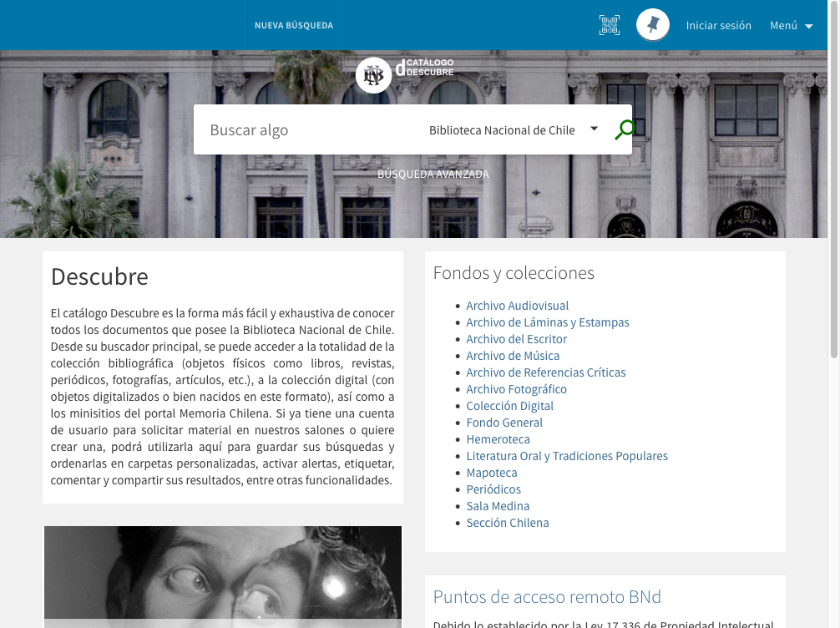Screen dimensions: 840x628
Task: Open the pinned favorites pin icon
Action: (653, 25)
